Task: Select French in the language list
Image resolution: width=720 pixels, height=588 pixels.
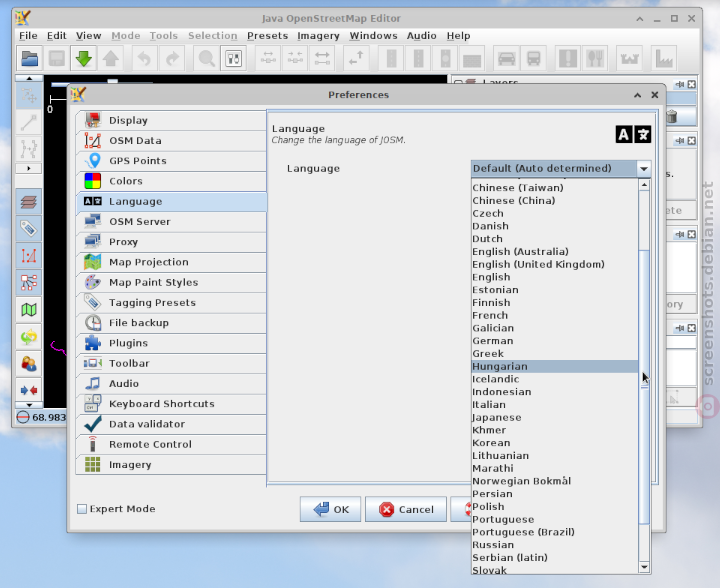Action: click(555, 315)
